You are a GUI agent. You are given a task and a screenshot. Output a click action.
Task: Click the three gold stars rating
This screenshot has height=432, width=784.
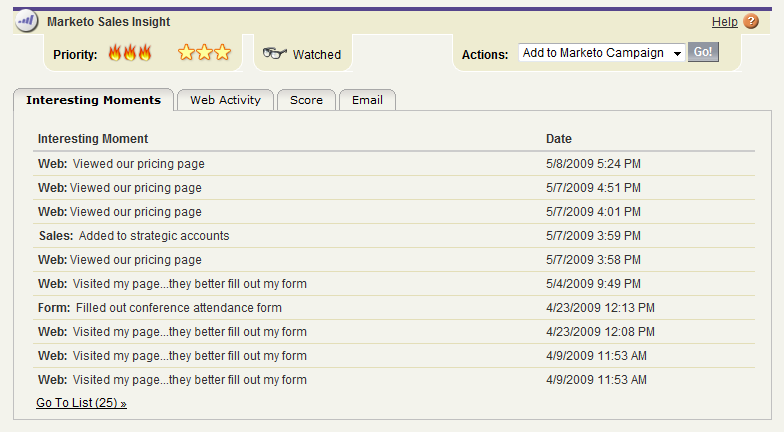(204, 54)
